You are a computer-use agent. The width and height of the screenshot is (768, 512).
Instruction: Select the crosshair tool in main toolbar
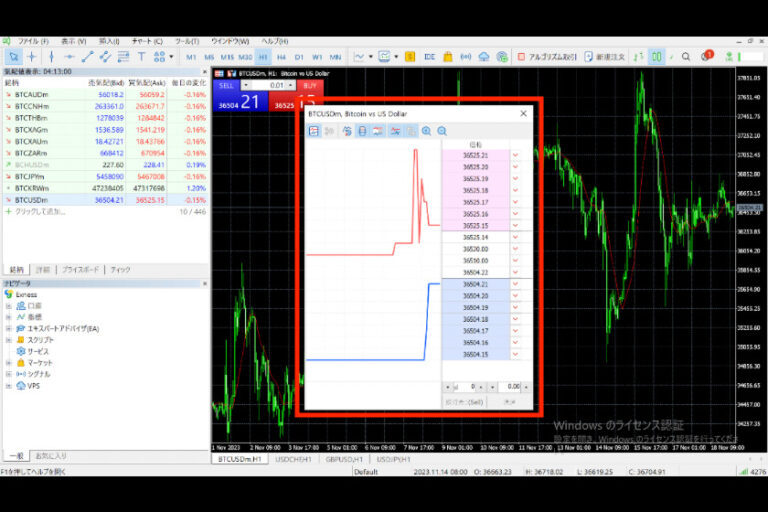(x=32, y=57)
